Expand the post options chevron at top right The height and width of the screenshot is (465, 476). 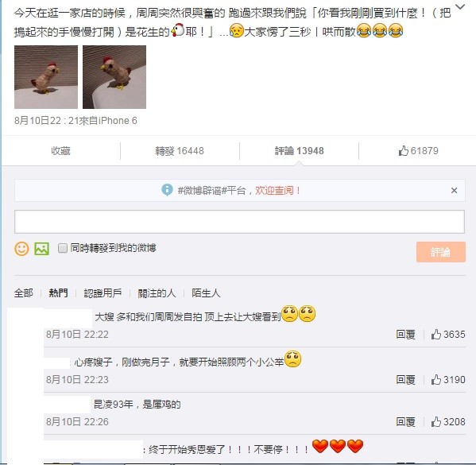click(x=460, y=6)
